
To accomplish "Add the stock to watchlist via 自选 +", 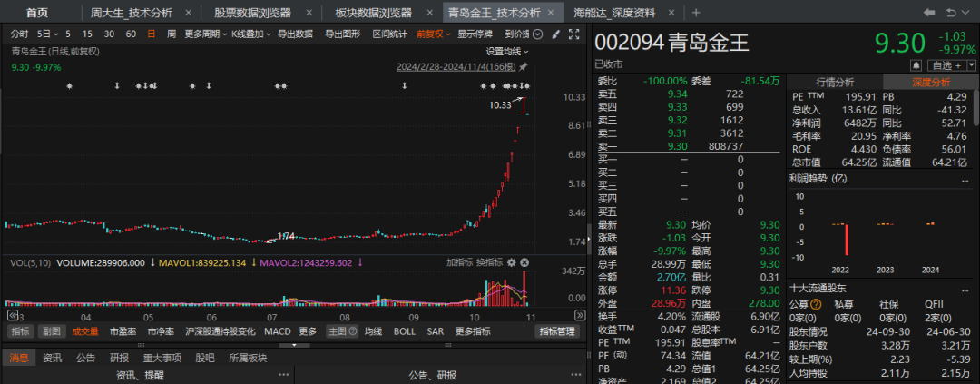I will coord(946,65).
